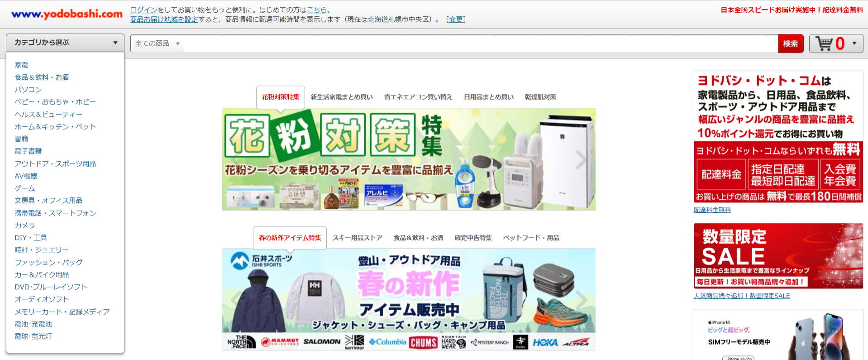Open the shopping cart icon

(x=824, y=43)
